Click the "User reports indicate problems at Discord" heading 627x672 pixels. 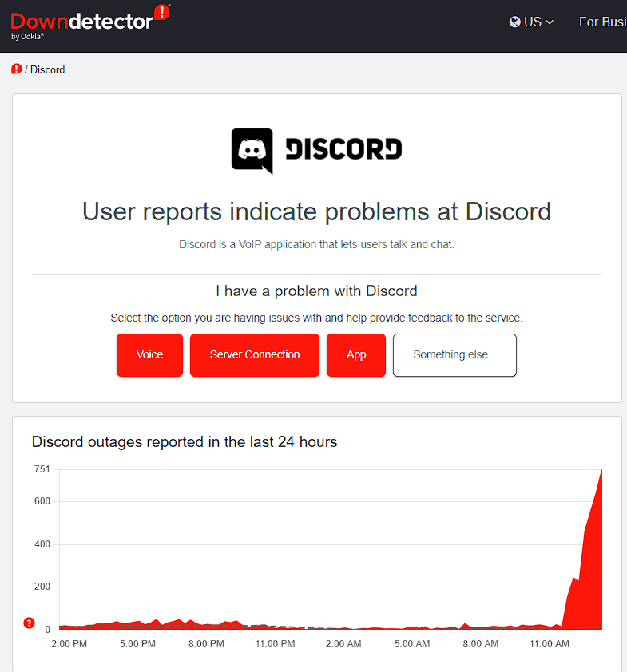click(316, 211)
